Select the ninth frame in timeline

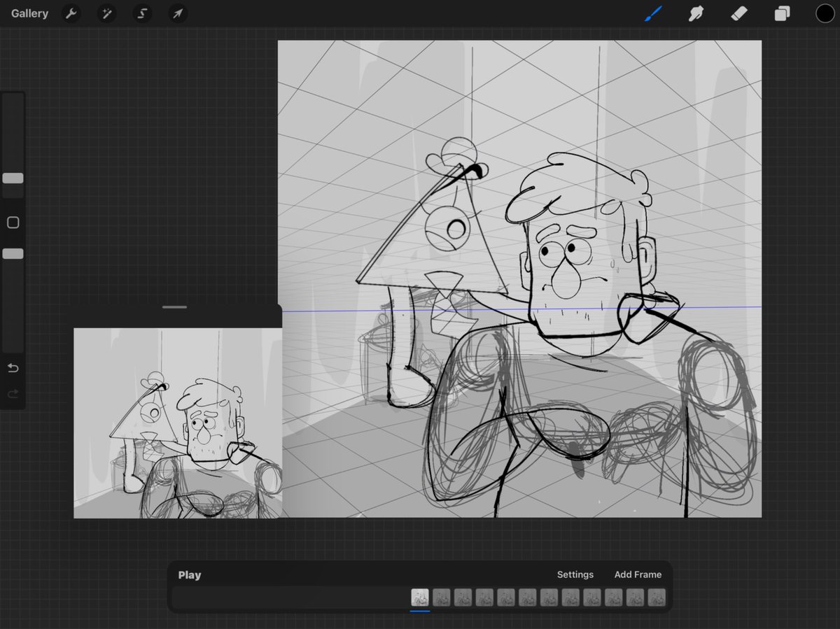coord(592,598)
